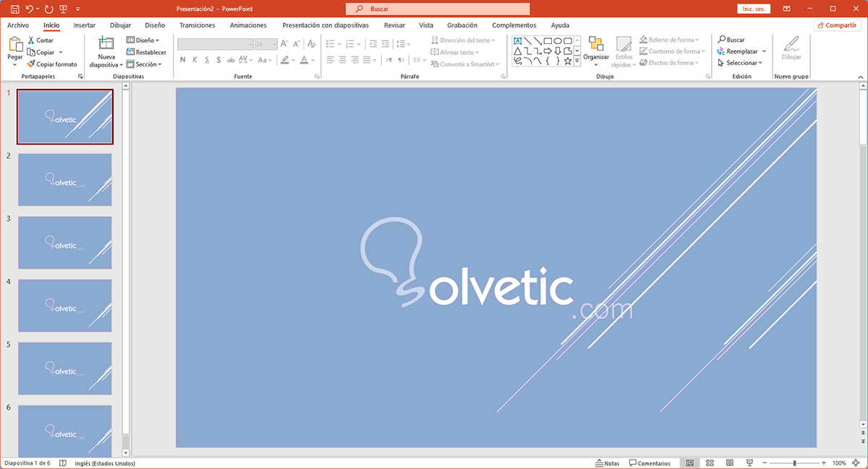Switch to slide sorter view

coord(710,462)
